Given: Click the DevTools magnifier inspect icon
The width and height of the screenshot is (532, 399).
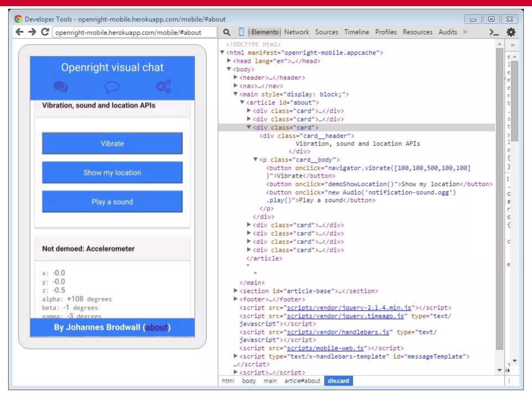Looking at the screenshot, I should coord(227,32).
